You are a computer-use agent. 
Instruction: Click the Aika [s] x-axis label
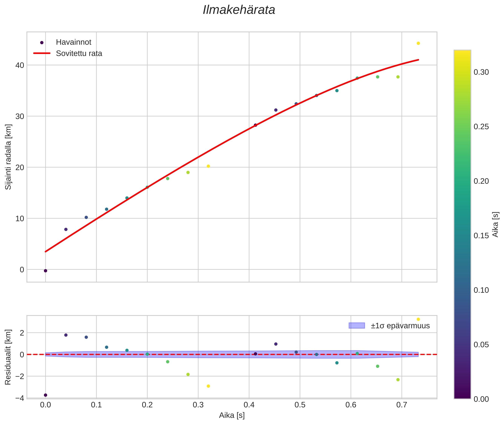click(x=232, y=415)
